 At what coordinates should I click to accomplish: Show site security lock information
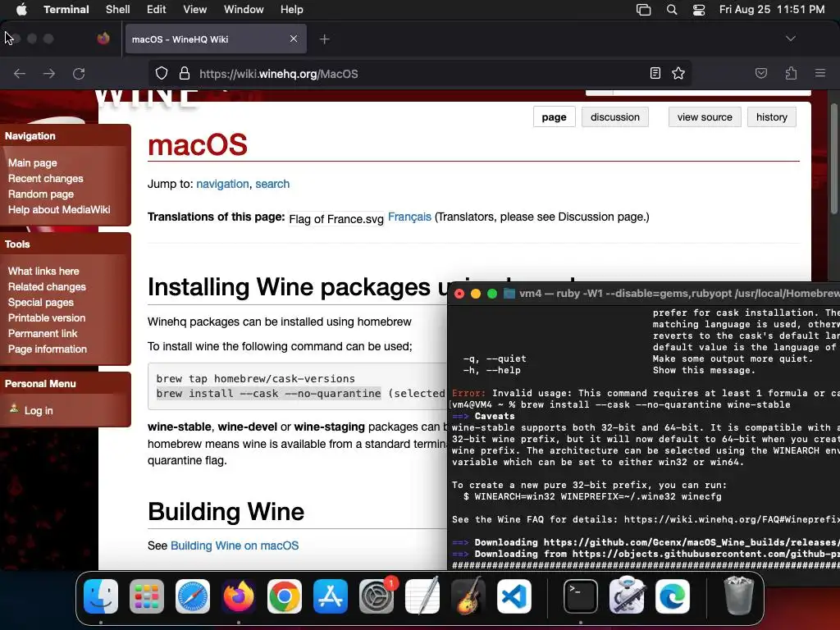click(185, 73)
